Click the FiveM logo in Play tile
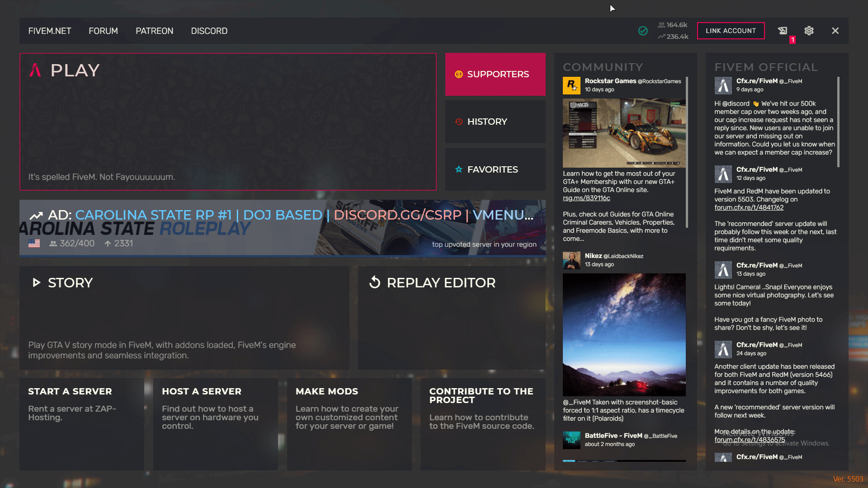868x488 pixels. (x=35, y=70)
